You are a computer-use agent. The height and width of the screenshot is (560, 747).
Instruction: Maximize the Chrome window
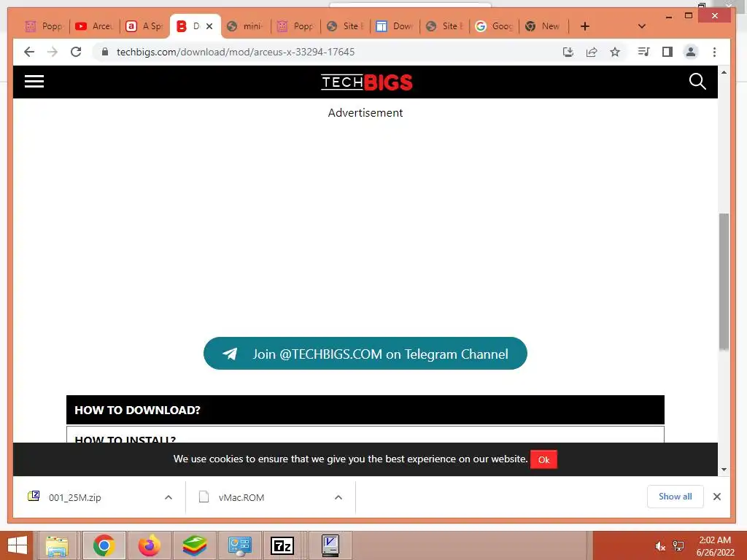pos(689,16)
